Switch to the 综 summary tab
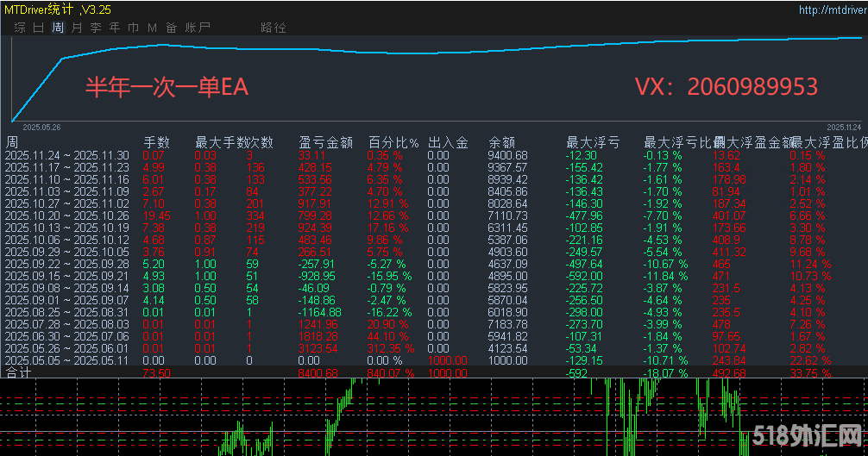868x456 pixels. (20, 28)
